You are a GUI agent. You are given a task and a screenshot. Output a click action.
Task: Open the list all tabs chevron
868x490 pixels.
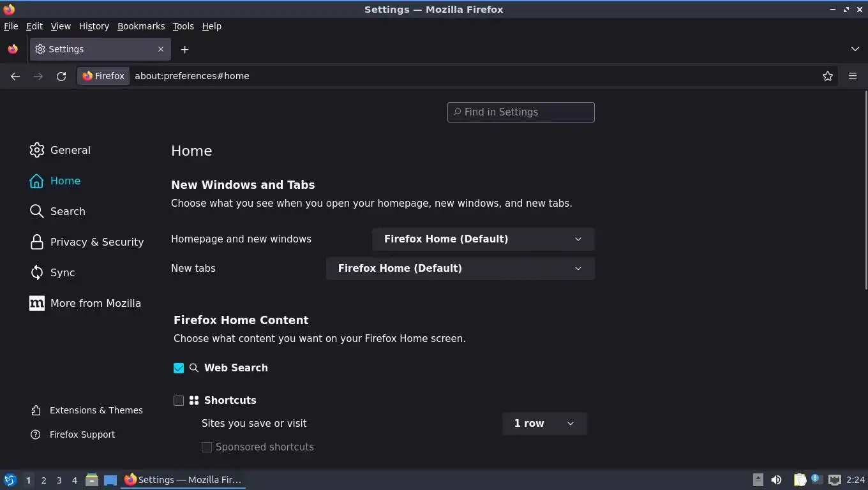[855, 49]
